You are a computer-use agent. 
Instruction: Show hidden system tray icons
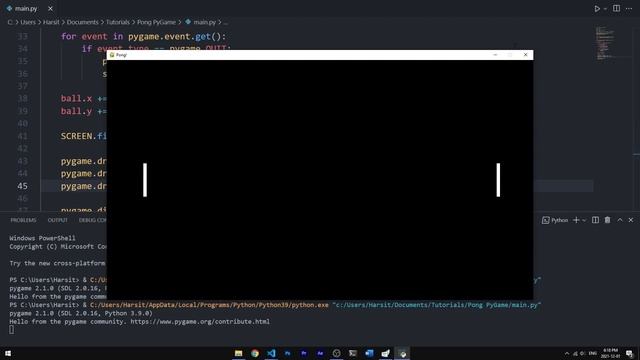click(x=567, y=353)
